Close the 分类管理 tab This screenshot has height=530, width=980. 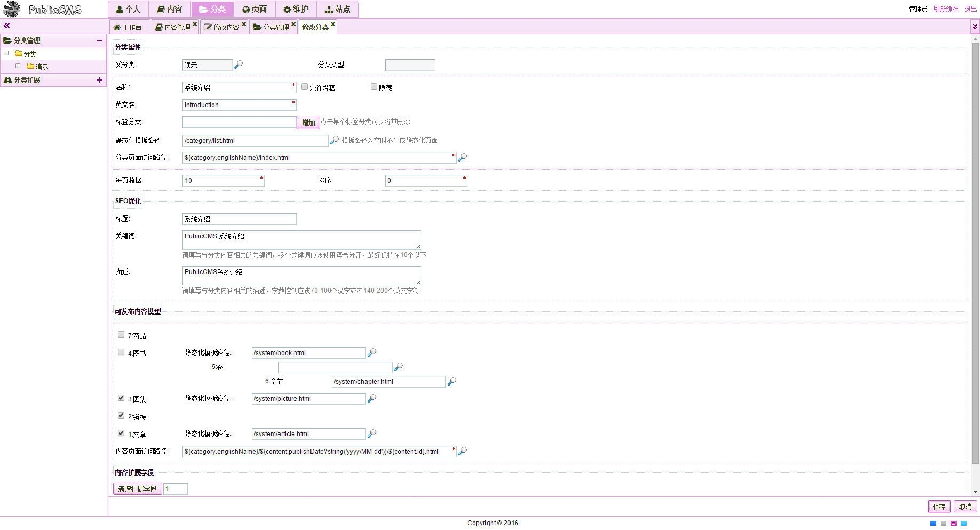point(293,24)
